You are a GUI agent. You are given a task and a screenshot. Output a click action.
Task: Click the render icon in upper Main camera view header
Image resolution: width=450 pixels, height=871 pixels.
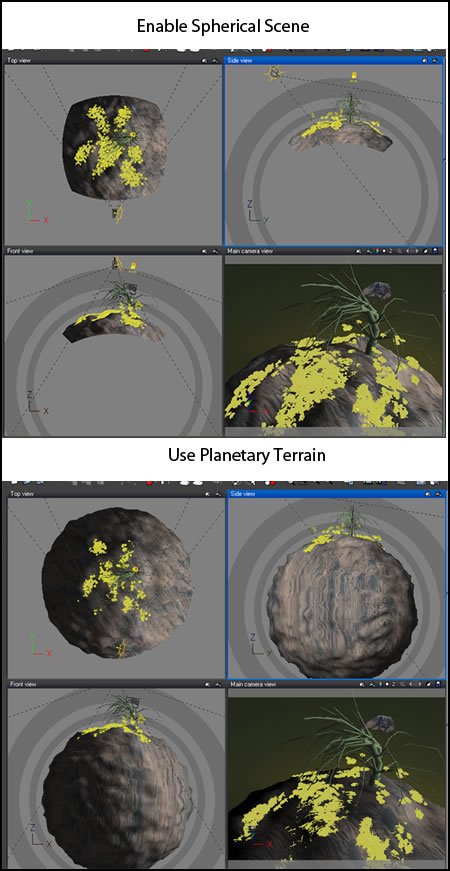point(426,251)
